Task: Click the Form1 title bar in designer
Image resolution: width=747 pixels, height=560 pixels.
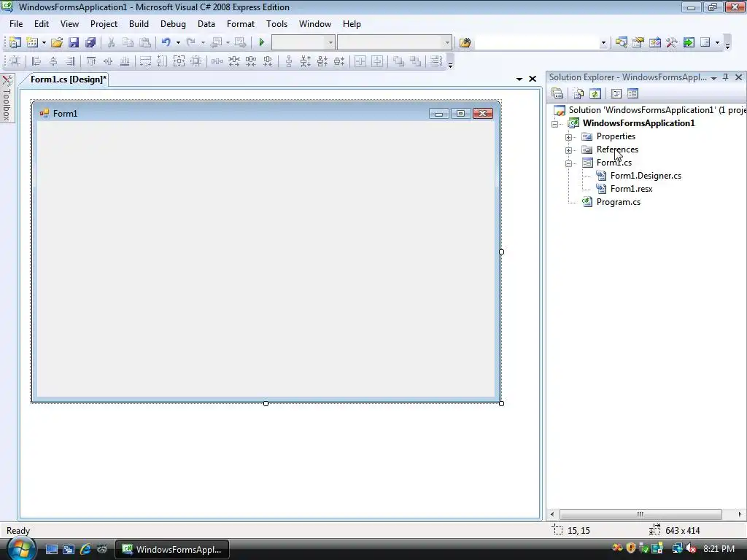Action: [266, 113]
